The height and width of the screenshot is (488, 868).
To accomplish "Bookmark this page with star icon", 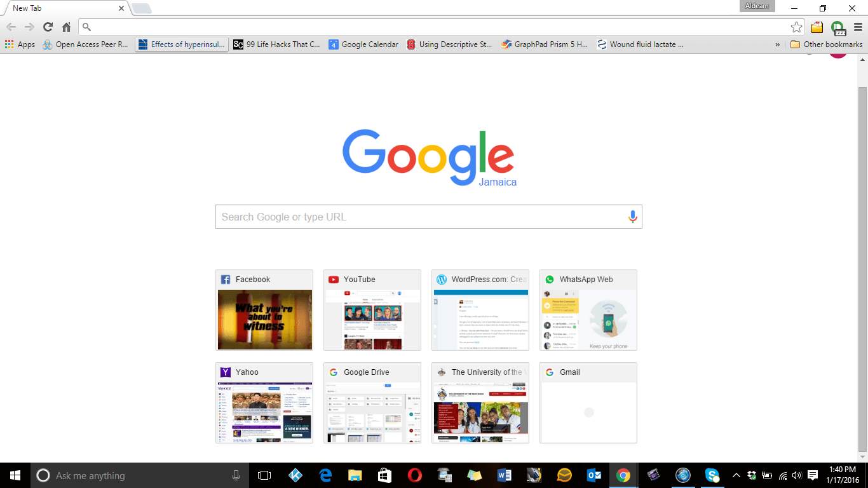I will (x=796, y=27).
